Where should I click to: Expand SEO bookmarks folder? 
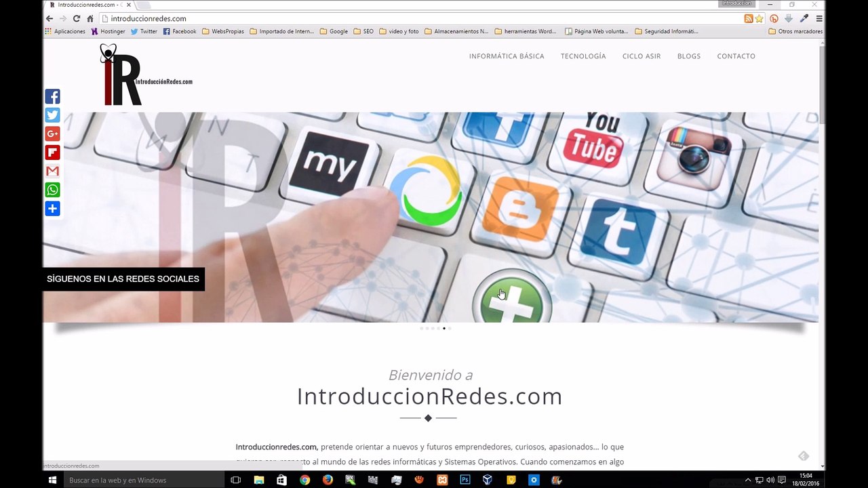coord(363,31)
